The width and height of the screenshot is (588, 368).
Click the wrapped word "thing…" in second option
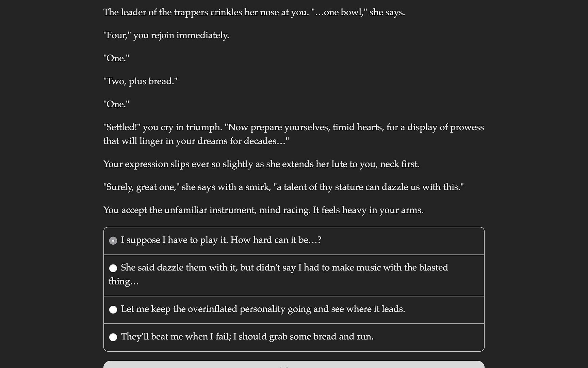[x=124, y=281]
